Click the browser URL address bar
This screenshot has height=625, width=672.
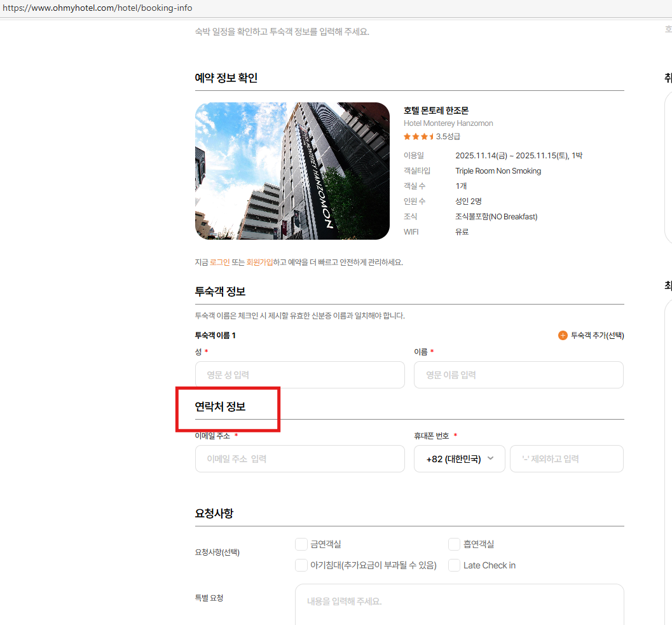336,8
